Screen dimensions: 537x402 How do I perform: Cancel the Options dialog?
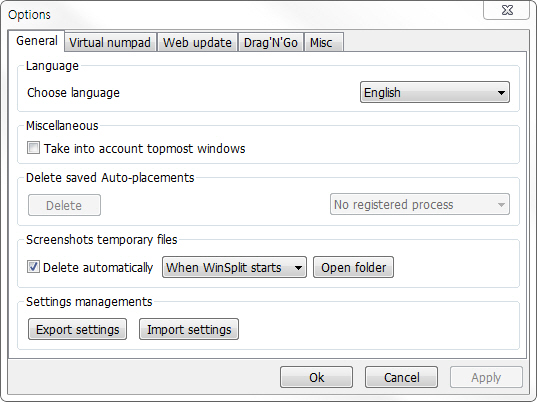[401, 377]
